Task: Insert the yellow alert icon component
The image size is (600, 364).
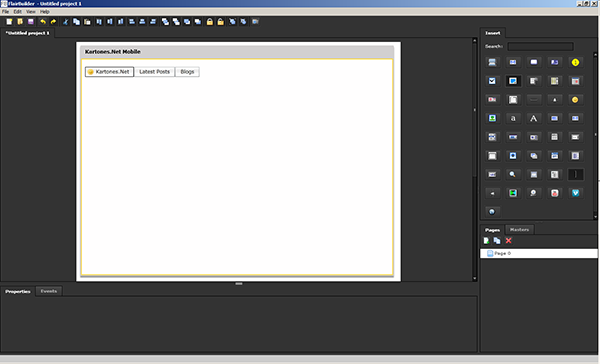Action: [x=575, y=62]
